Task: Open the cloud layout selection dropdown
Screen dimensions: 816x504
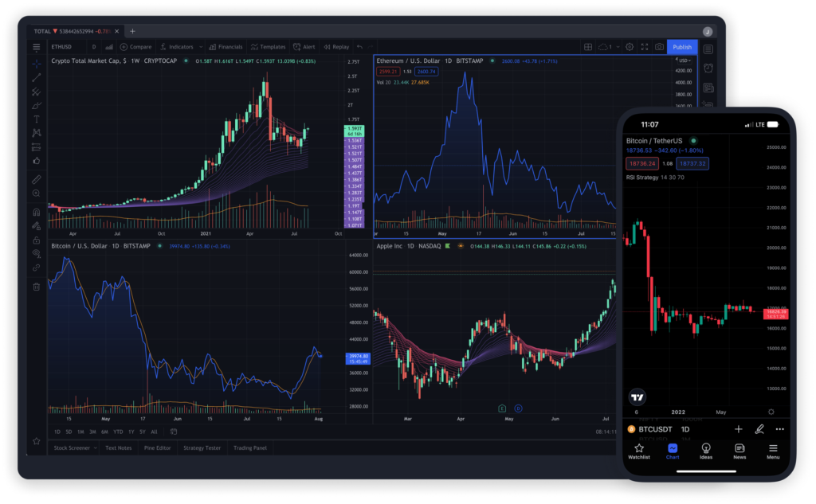Action: 610,47
